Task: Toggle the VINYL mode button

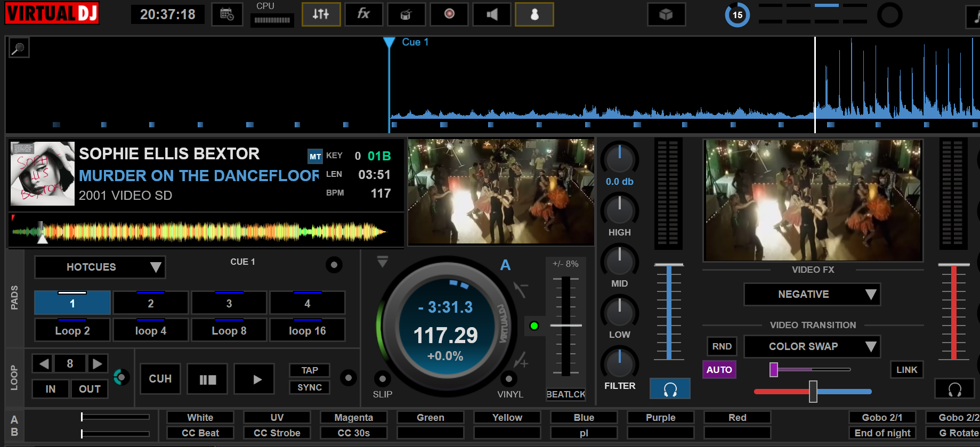Action: click(508, 379)
